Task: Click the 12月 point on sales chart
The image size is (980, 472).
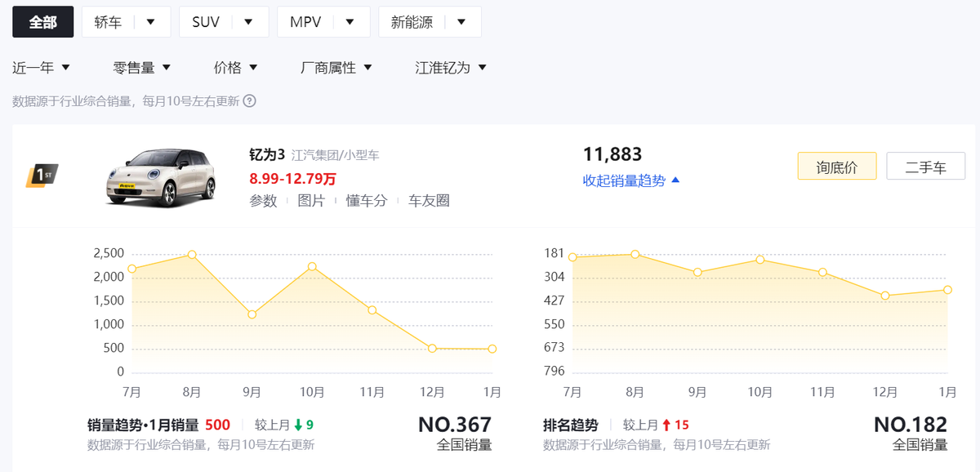Action: [432, 349]
